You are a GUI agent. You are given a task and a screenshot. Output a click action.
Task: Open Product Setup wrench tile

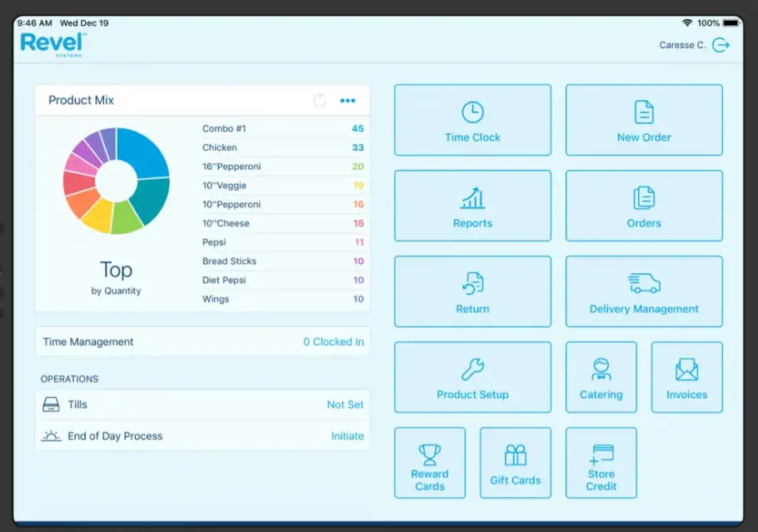(472, 377)
